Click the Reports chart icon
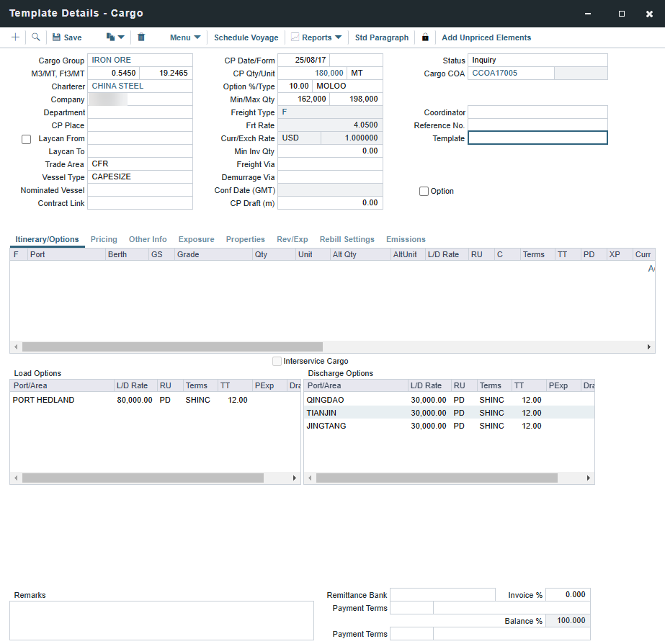This screenshot has width=665, height=644. [x=295, y=37]
